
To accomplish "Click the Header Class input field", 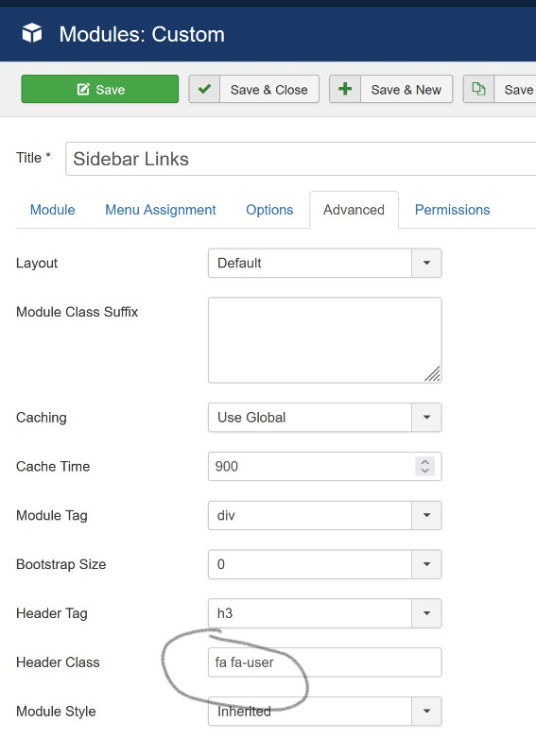I will pos(324,662).
